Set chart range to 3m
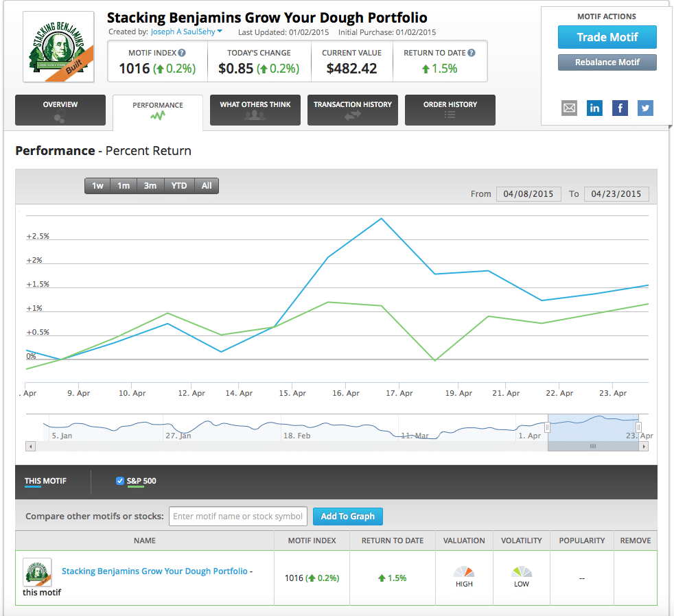The width and height of the screenshot is (674, 616). pos(150,186)
